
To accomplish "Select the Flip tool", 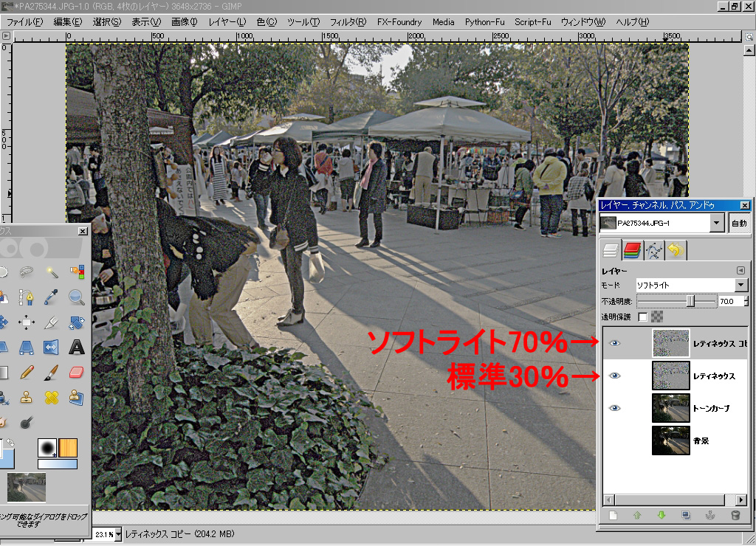I will 52,348.
